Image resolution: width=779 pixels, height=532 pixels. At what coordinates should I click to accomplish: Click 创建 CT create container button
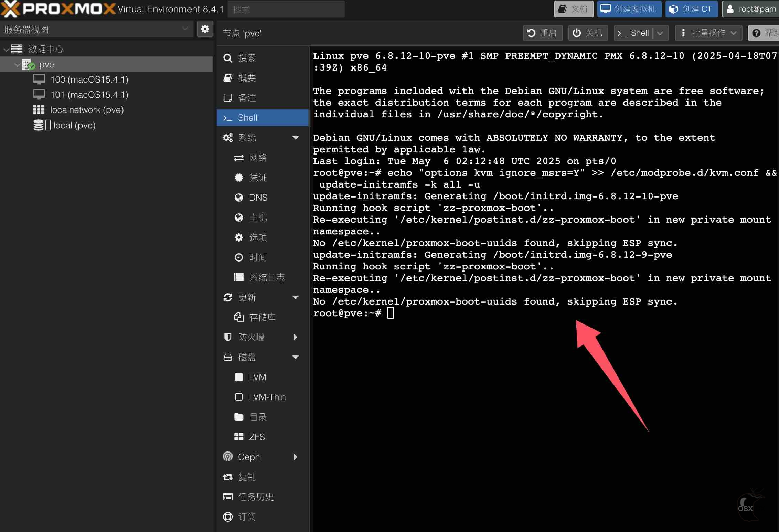pos(692,9)
